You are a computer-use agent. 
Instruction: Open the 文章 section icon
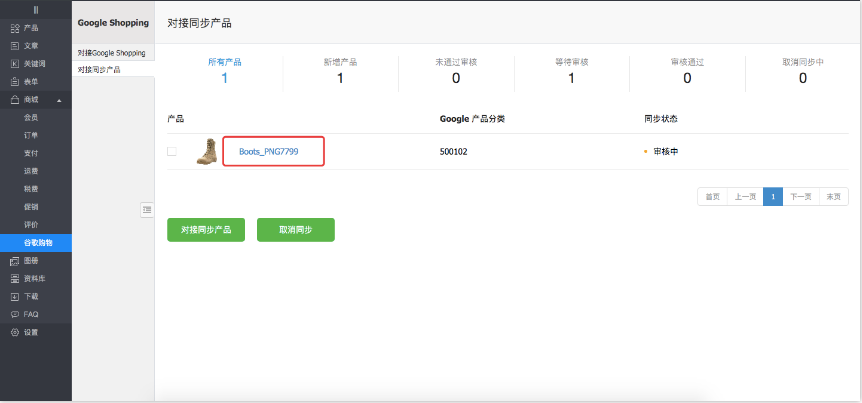[15, 46]
